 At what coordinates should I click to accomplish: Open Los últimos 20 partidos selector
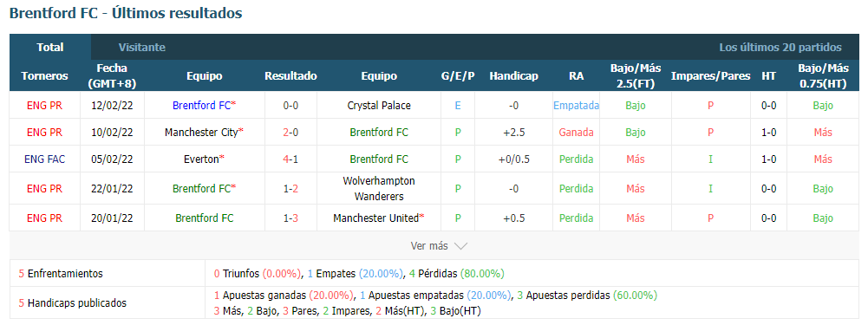tap(780, 48)
